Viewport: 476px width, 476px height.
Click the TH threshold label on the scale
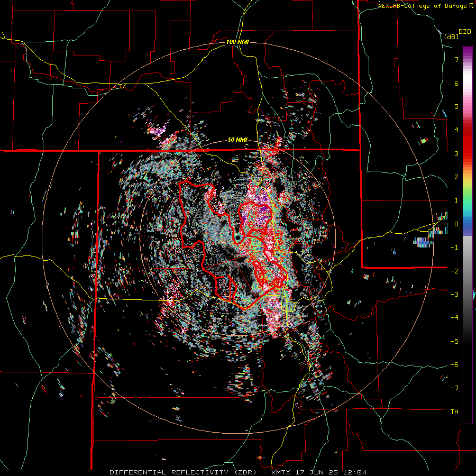coord(454,412)
